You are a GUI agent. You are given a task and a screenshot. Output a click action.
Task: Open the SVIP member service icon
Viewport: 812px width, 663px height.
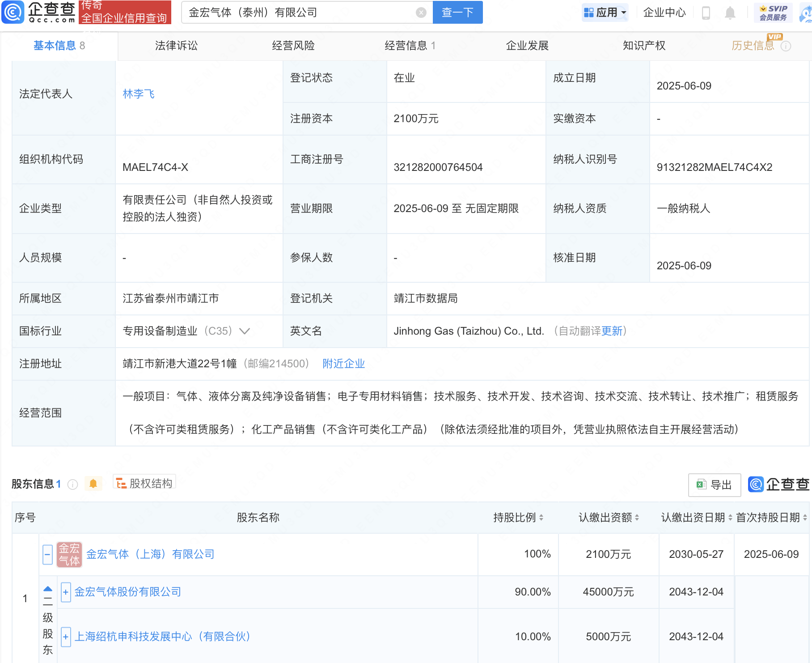pos(773,13)
